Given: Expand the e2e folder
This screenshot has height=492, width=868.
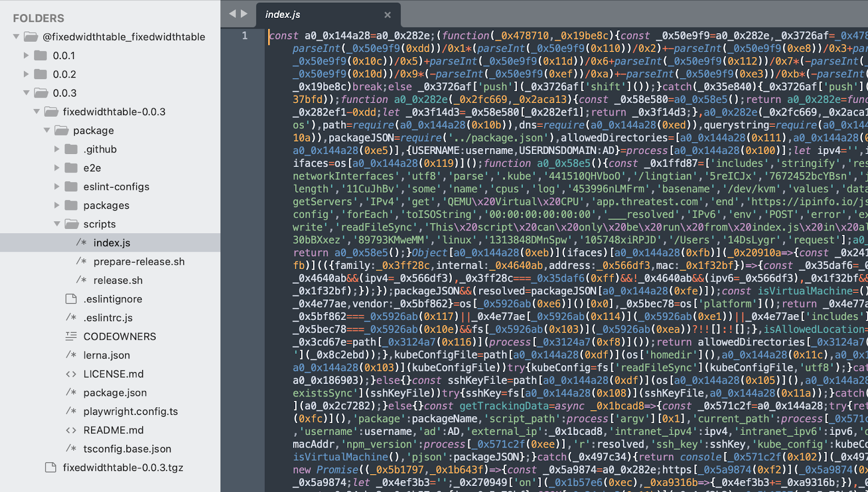Looking at the screenshot, I should pos(57,168).
